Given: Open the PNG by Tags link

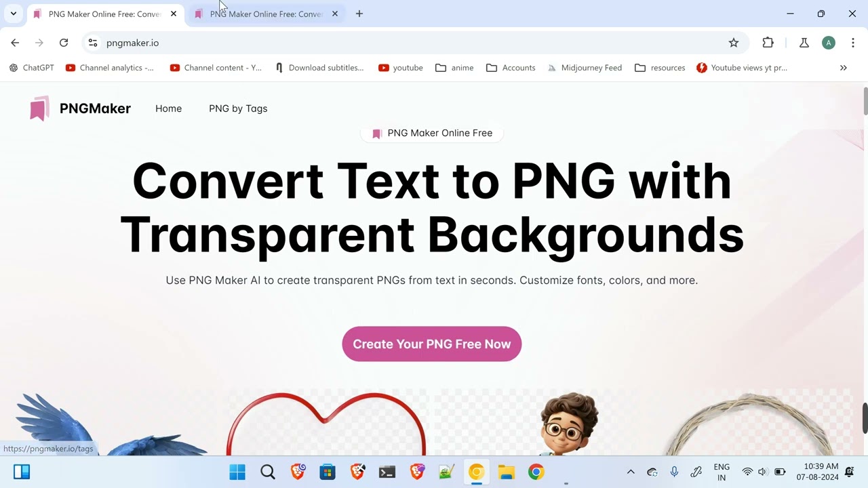Looking at the screenshot, I should [x=238, y=108].
